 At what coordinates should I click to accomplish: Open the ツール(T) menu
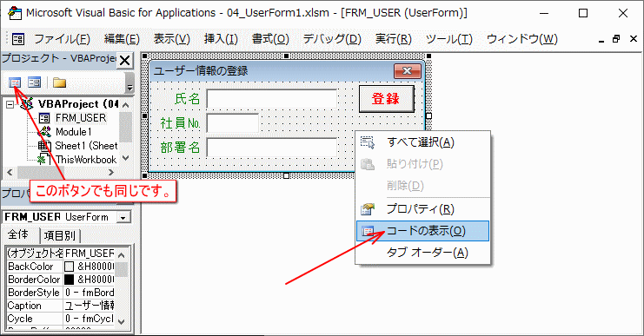click(449, 39)
